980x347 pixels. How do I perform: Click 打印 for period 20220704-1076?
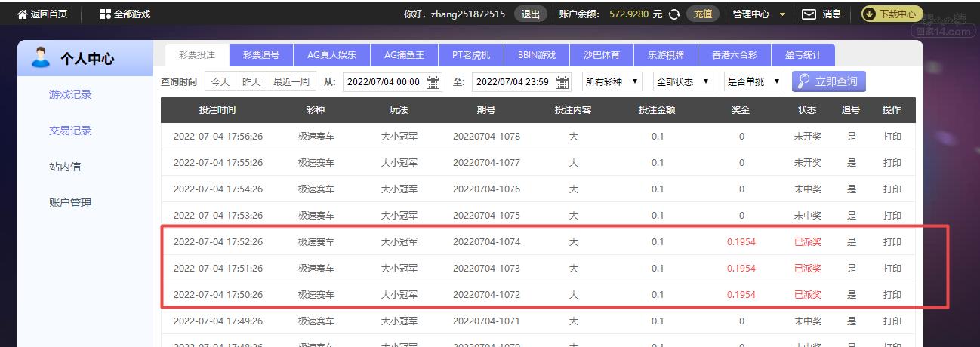(x=892, y=189)
